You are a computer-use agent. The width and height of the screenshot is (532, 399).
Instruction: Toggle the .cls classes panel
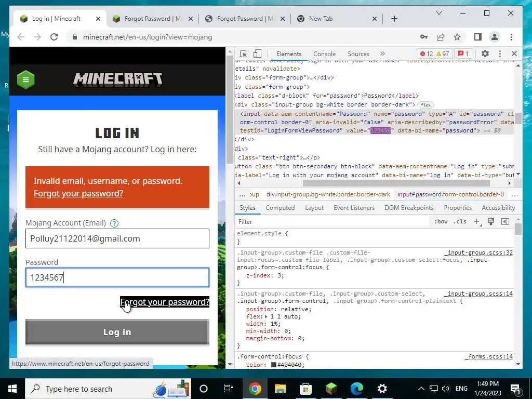pyautogui.click(x=460, y=221)
